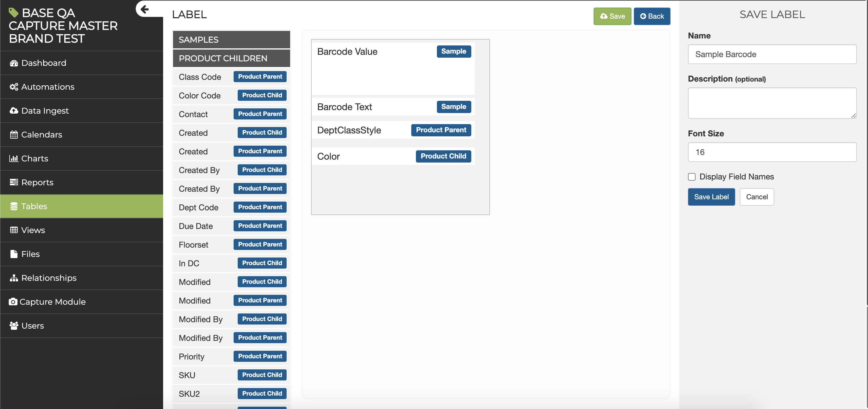The height and width of the screenshot is (409, 868).
Task: Click the Charts bar graph icon
Action: click(x=14, y=158)
